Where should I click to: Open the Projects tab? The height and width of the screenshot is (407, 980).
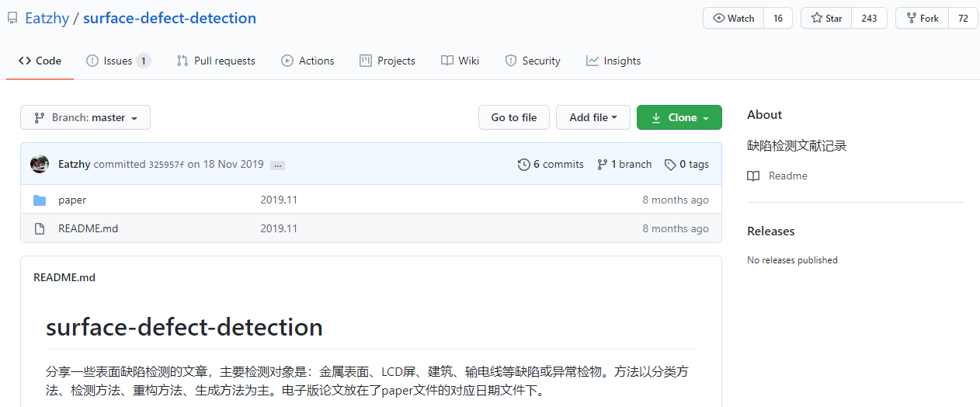tap(387, 61)
